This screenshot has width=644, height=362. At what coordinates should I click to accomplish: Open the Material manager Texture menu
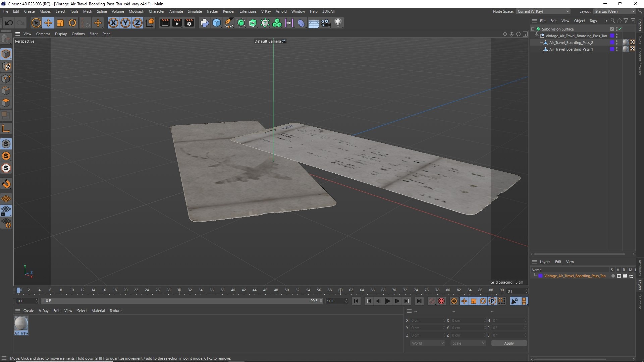coord(115,311)
